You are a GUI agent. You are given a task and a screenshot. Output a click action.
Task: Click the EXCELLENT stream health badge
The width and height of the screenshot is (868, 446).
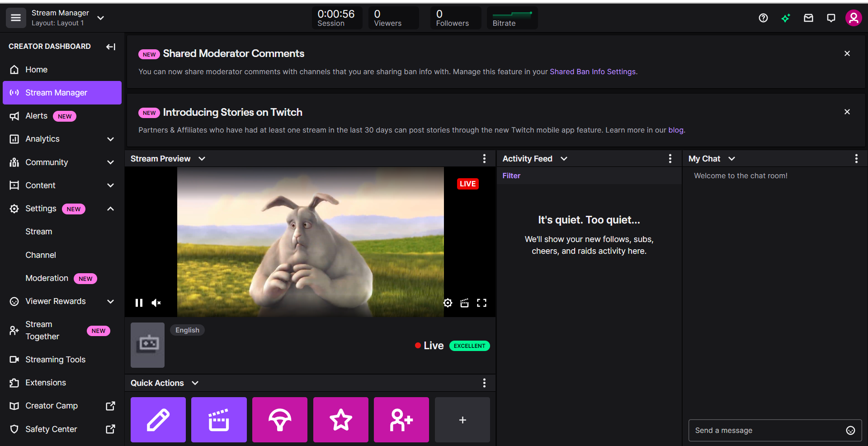click(469, 346)
